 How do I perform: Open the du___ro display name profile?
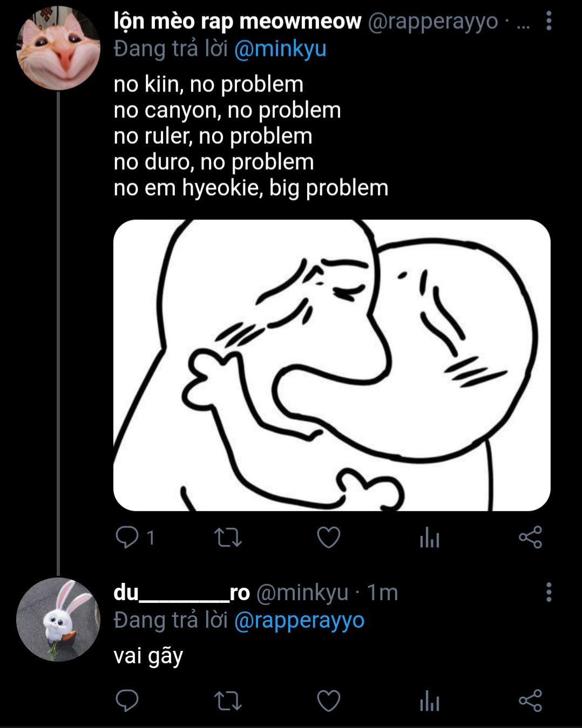tap(181, 593)
